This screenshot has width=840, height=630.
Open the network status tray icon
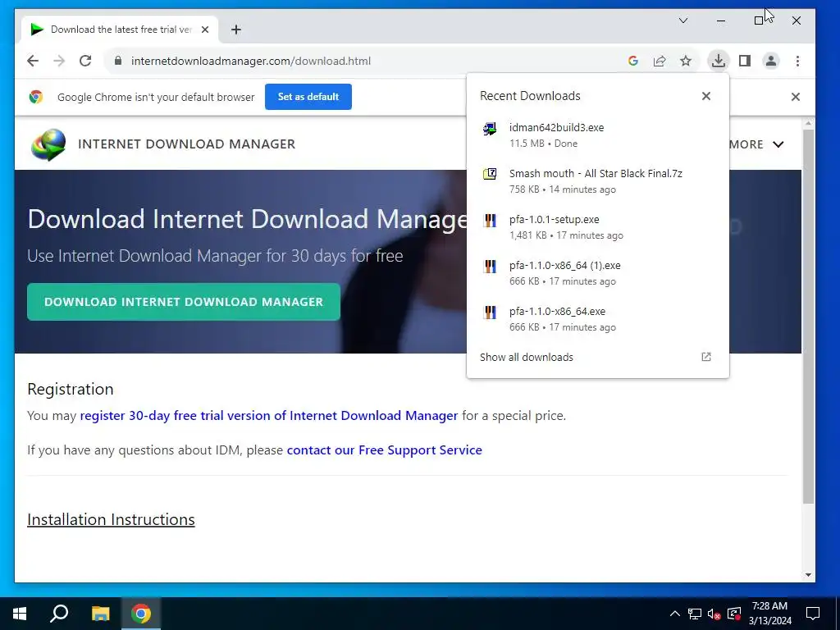(x=695, y=614)
